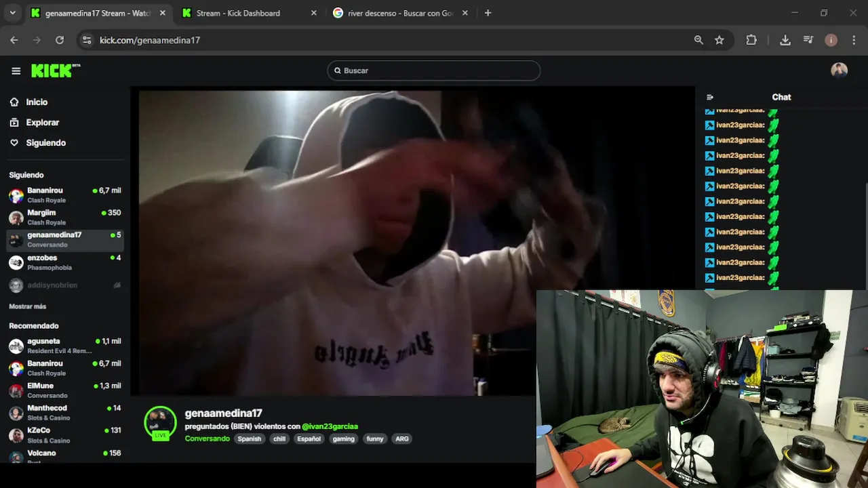Click Phasmophobia under enzobes
868x488 pixels.
[x=50, y=268]
